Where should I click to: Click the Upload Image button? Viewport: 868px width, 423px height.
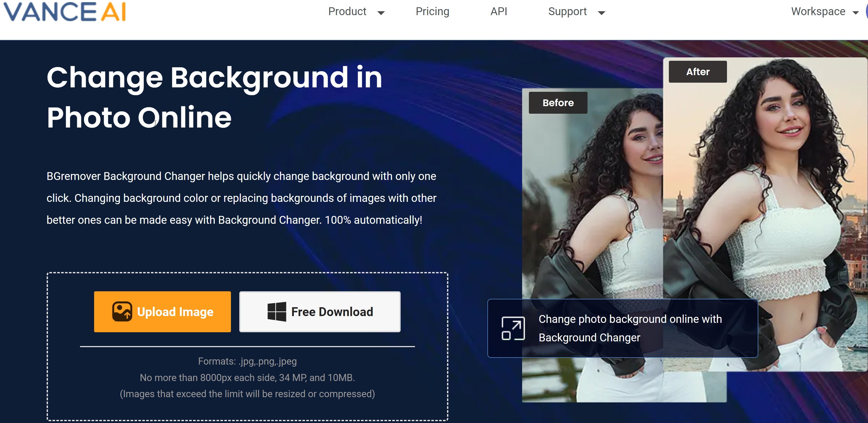(162, 311)
